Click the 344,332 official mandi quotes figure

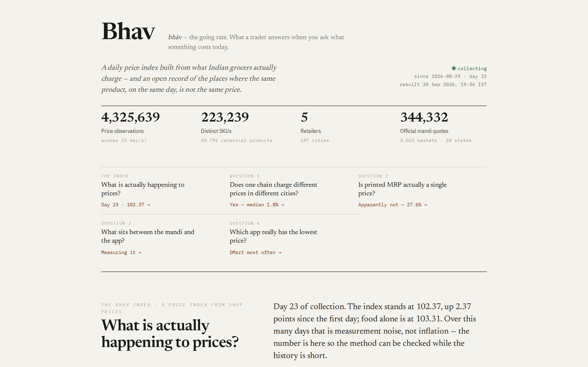click(424, 117)
